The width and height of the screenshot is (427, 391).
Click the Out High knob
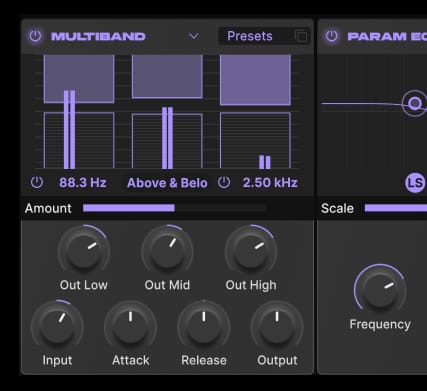coord(251,251)
